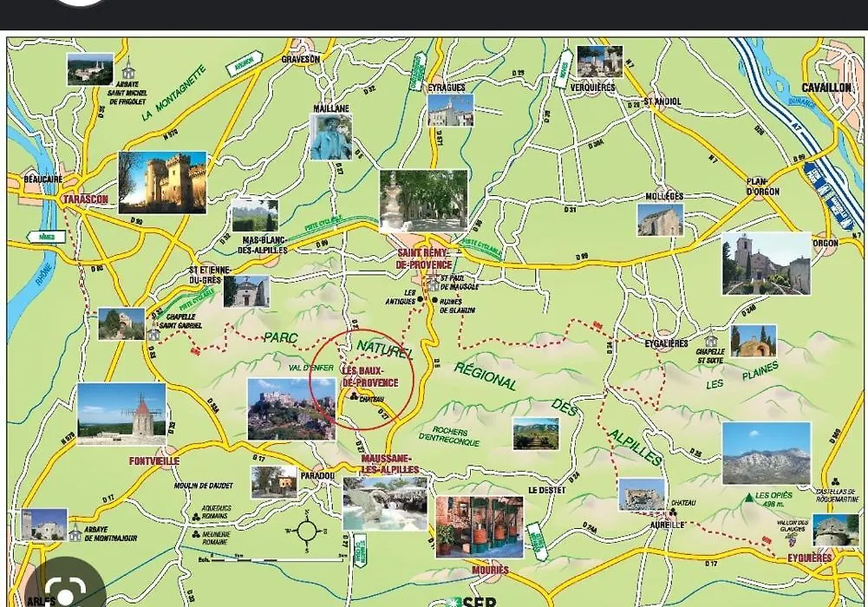This screenshot has width=868, height=607.
Task: Click the Château marker under Les Baux-de-Provence
Action: 355,396
